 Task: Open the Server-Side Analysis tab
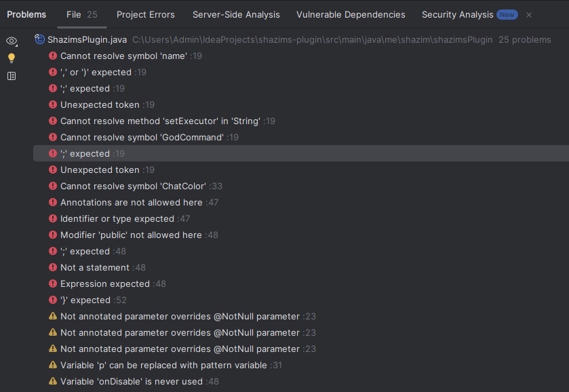click(236, 14)
